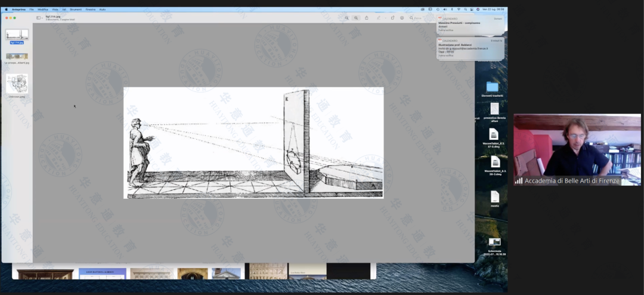This screenshot has height=295, width=644.
Task: Open the Time Machine menu bar icon
Action: [438, 9]
